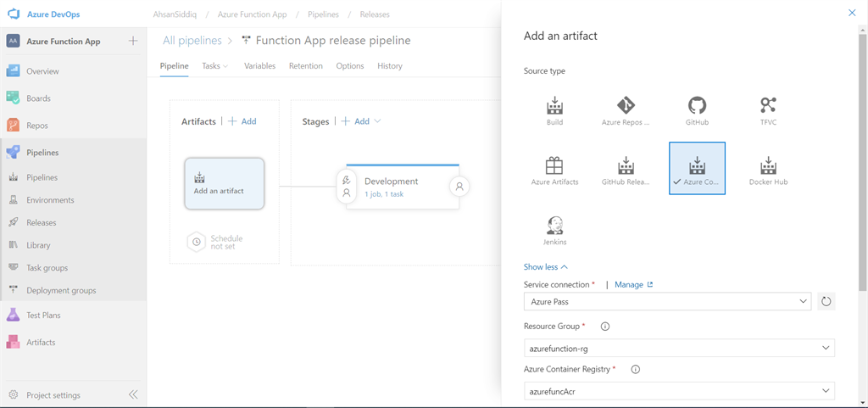Open Project settings gear

click(x=14, y=395)
